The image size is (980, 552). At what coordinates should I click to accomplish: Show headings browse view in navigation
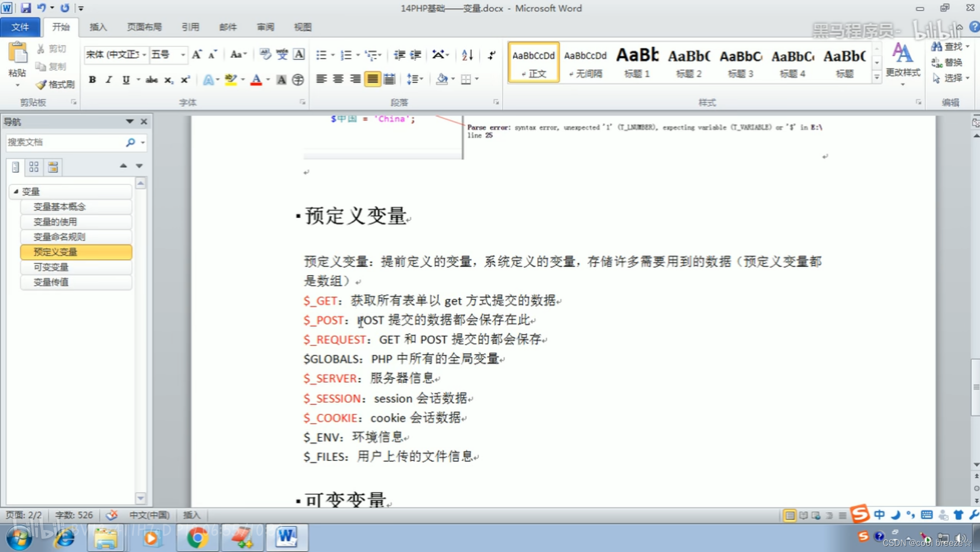[x=15, y=167]
